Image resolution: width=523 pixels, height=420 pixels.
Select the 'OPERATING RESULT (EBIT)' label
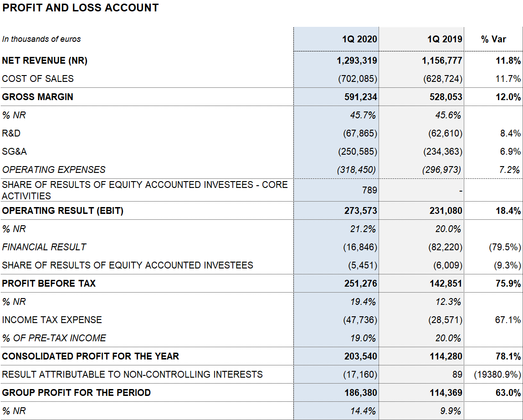point(63,211)
